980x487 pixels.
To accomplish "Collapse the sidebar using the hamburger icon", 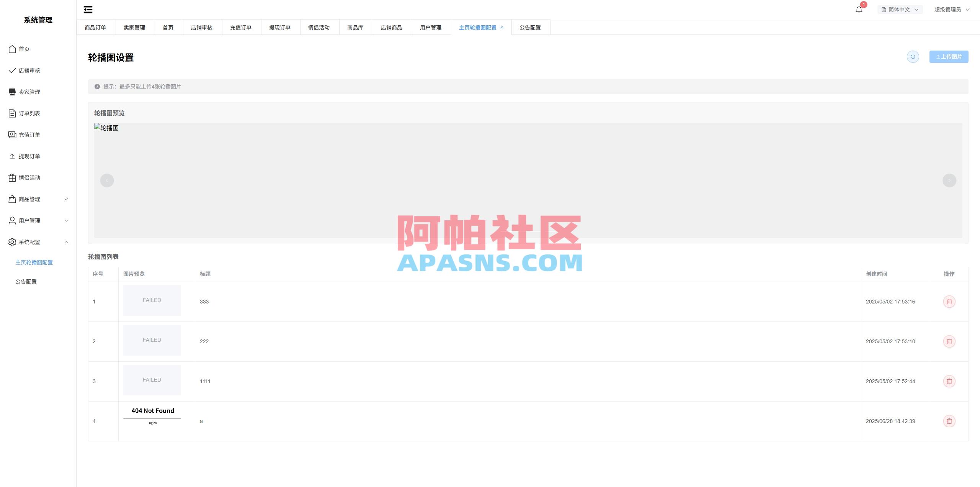I will 88,10.
